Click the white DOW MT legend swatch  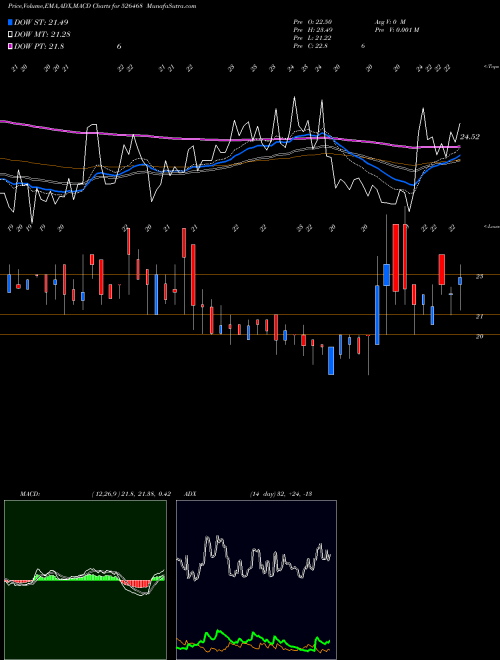coord(11,35)
